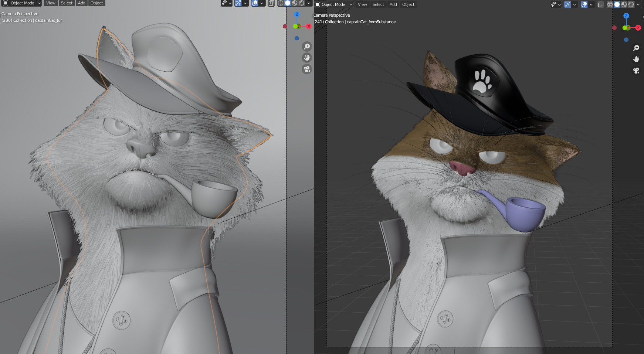The width and height of the screenshot is (644, 354).
Task: Toggle X-Ray in left viewport
Action: [x=271, y=3]
